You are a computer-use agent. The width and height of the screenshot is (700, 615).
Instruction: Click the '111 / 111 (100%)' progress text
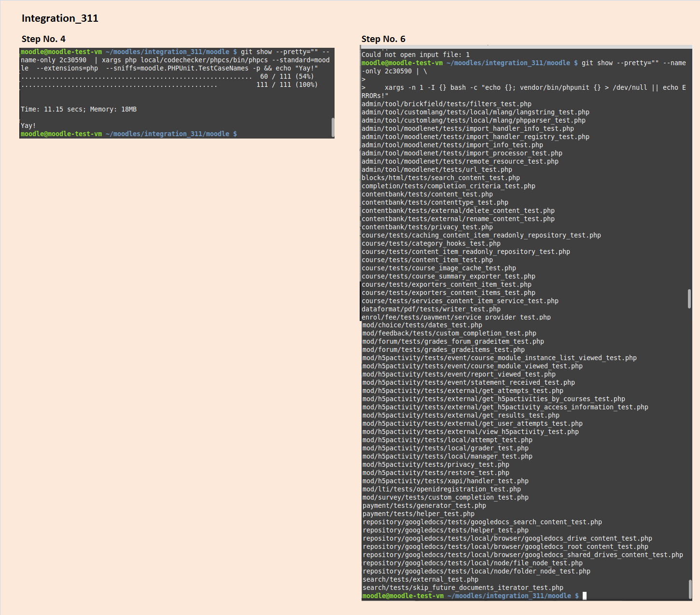pos(287,85)
